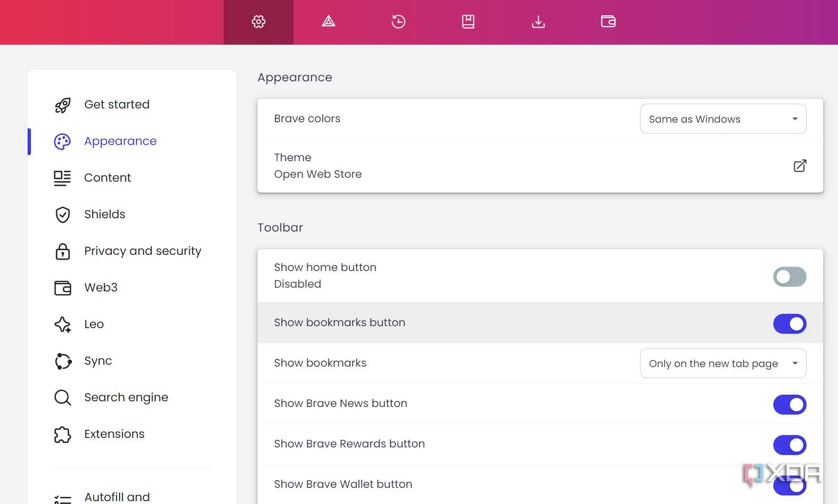Open Brave Rewards triangle icon in top bar
Screen dimensions: 838x504
(328, 21)
